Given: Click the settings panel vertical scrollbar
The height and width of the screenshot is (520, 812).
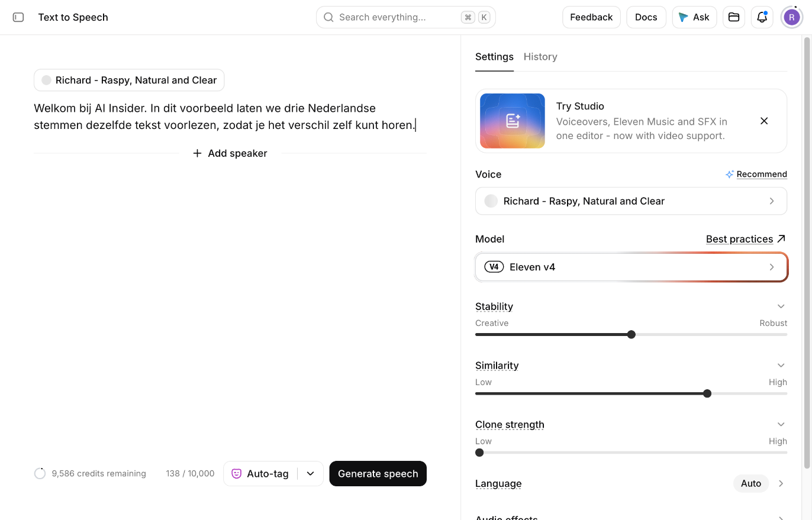Looking at the screenshot, I should click(806, 253).
